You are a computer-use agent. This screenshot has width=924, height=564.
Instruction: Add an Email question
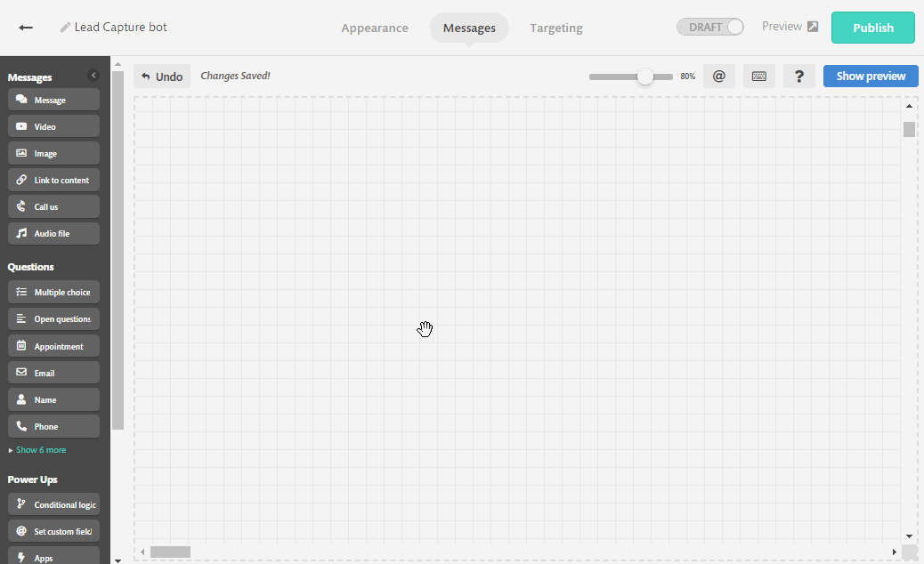coord(53,373)
